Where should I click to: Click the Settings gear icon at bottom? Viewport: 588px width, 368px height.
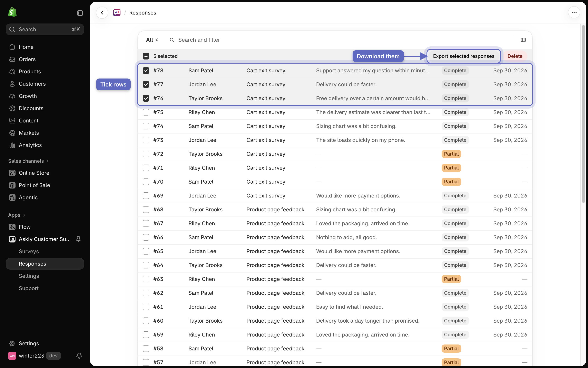tap(12, 343)
